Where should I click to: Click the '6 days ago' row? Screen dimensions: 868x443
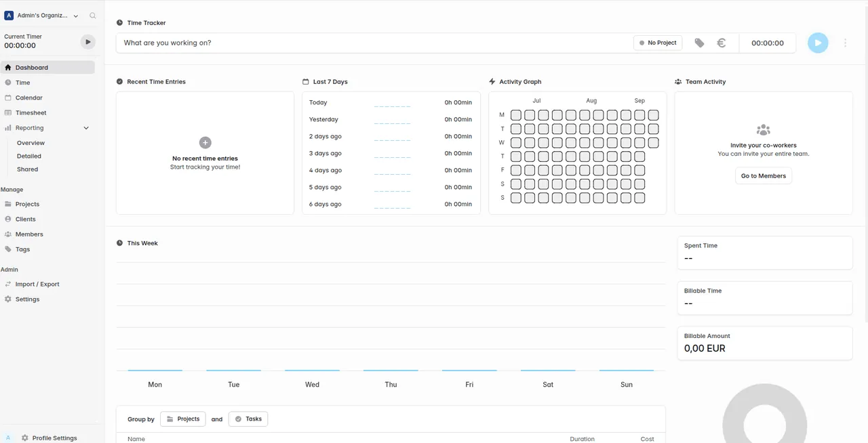pos(391,204)
